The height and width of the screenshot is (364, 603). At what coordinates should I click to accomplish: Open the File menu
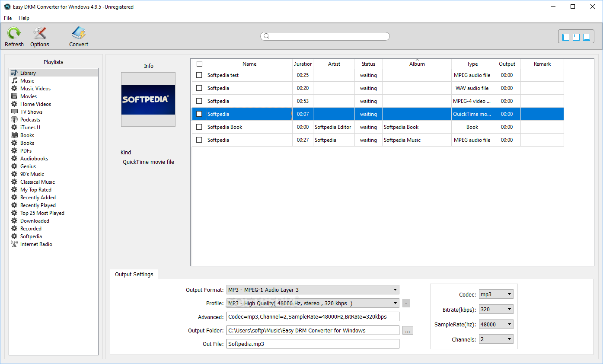(x=8, y=18)
